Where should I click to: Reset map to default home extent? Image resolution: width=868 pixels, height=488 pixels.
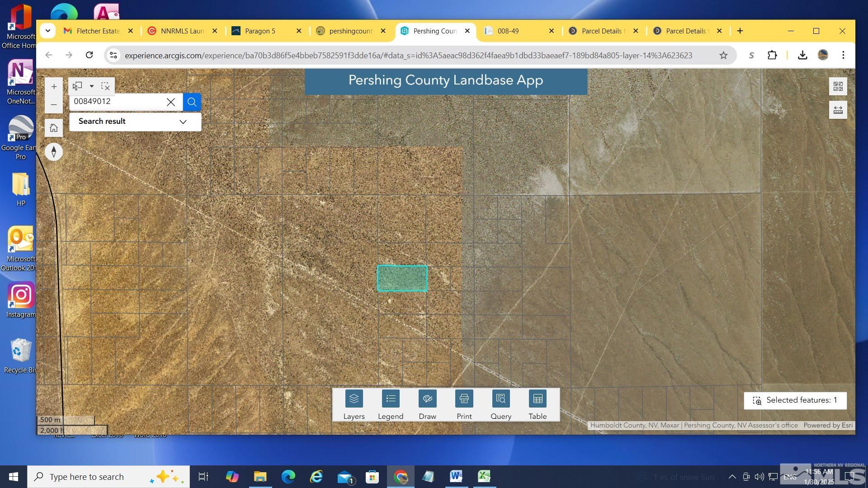click(54, 128)
